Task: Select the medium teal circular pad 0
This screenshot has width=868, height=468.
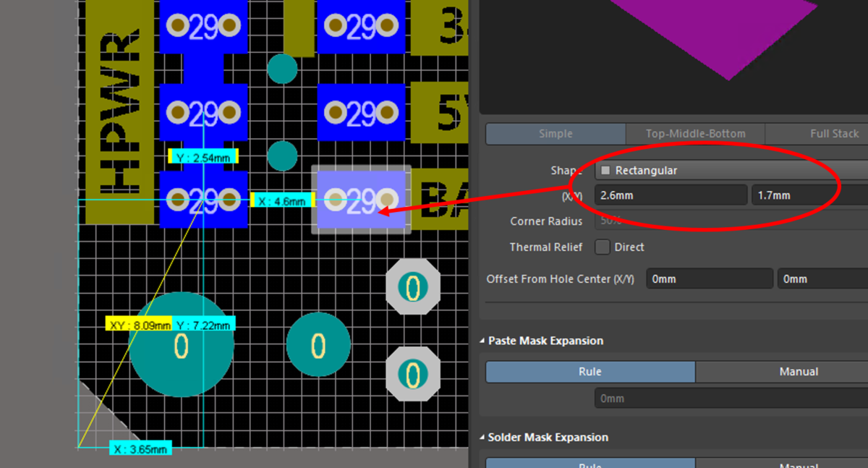Action: (x=318, y=345)
